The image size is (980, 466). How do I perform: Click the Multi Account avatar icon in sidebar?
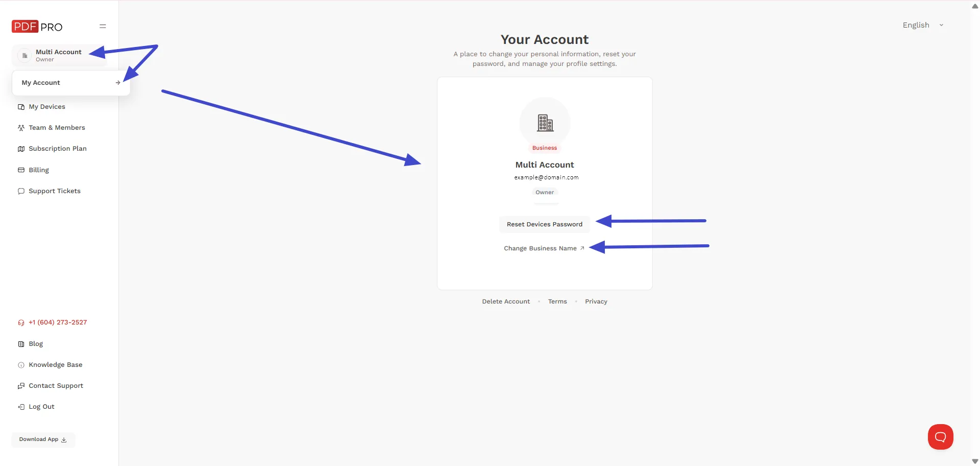(24, 55)
